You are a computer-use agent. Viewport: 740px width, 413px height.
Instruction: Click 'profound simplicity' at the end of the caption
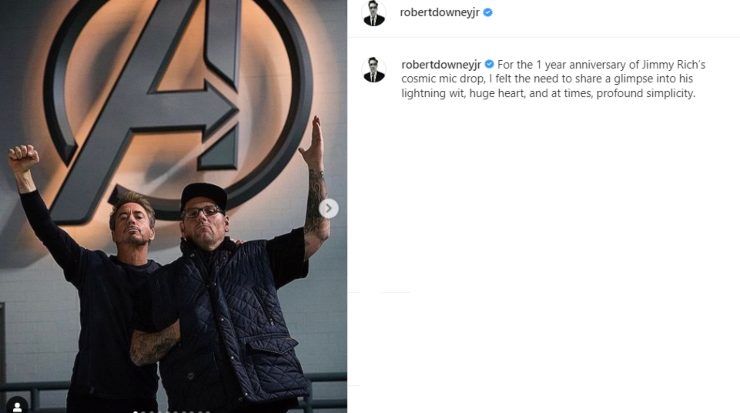(x=645, y=93)
